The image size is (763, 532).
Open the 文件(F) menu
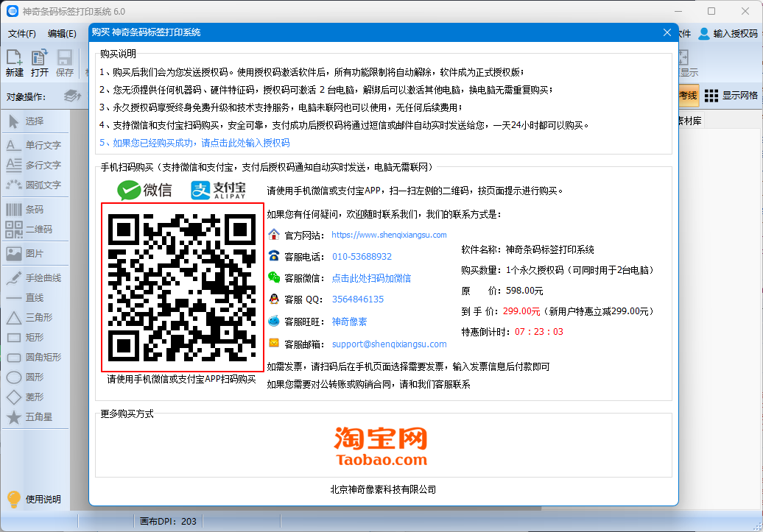pos(22,34)
